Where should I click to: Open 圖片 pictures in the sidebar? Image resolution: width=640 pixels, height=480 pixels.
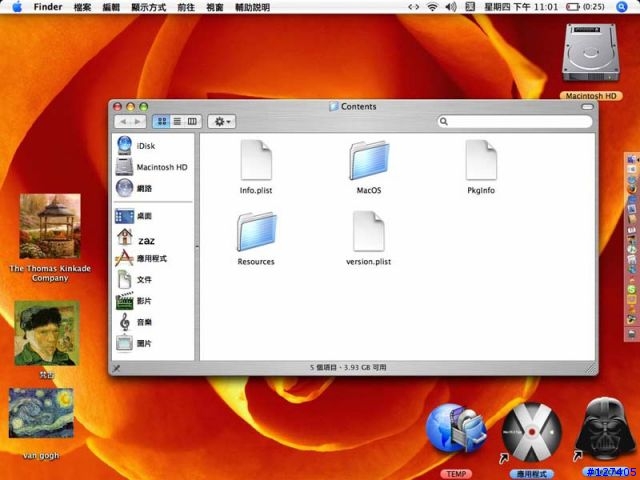pyautogui.click(x=134, y=343)
